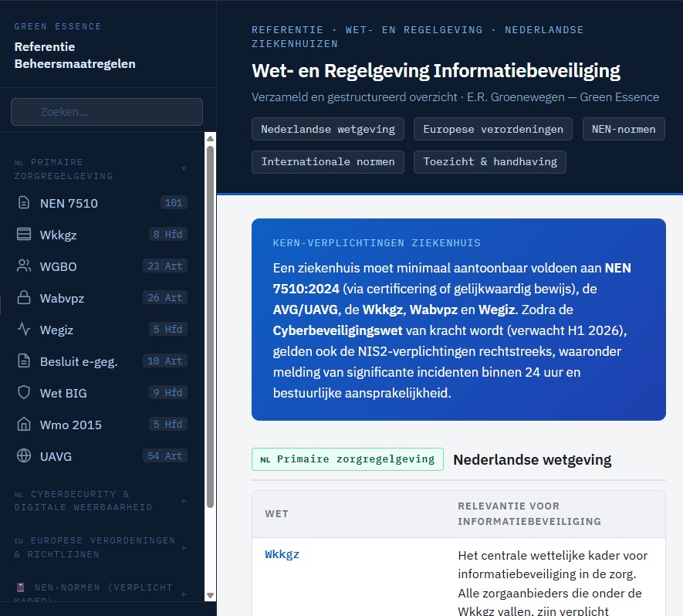683x616 pixels.
Task: Click the NEN 7510 document icon
Action: point(23,203)
